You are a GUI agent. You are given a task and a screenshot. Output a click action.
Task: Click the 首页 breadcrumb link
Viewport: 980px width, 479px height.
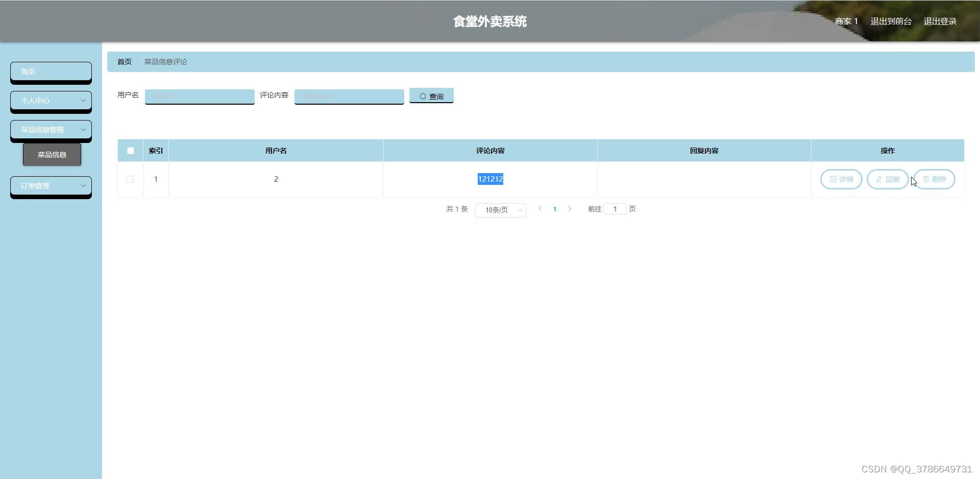[x=125, y=62]
